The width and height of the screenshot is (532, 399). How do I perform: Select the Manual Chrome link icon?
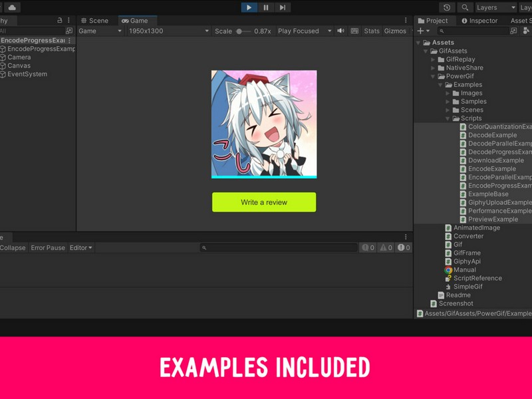pos(448,270)
